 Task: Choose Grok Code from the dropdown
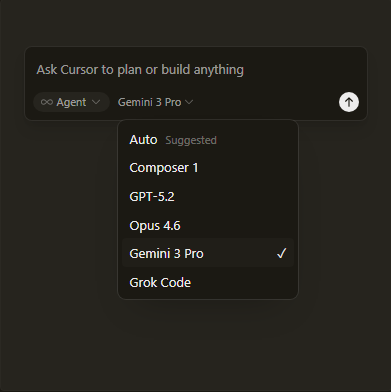pyautogui.click(x=208, y=282)
